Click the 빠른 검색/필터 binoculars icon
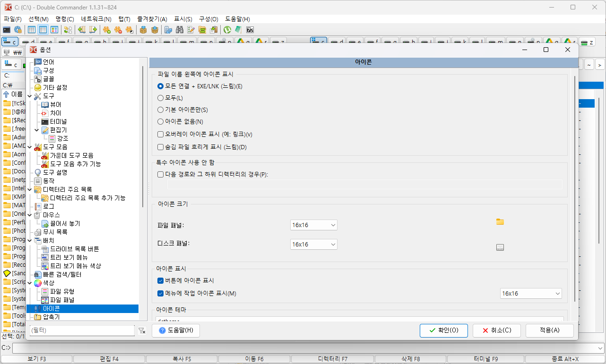The image size is (606, 364). point(38,274)
